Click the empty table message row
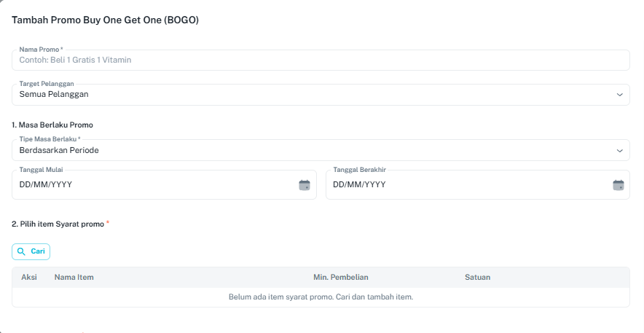Viewport: 644px width, 333px height. (321, 297)
